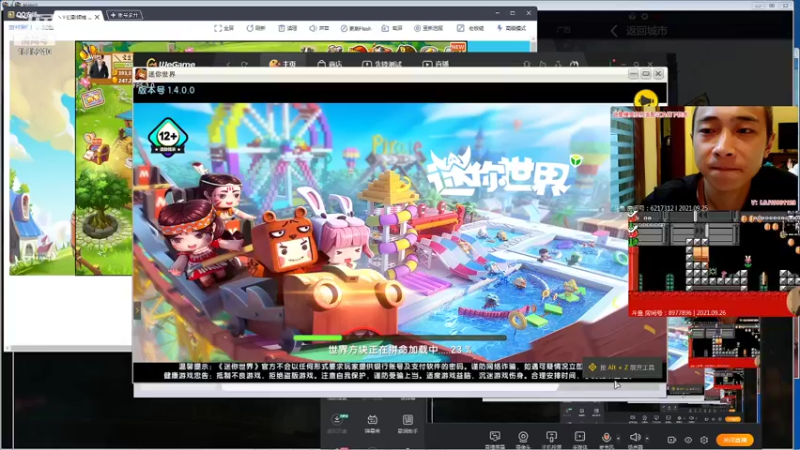This screenshot has width=800, height=450.
Task: Expand the side panel arrow on game's left edge
Action: [137, 310]
